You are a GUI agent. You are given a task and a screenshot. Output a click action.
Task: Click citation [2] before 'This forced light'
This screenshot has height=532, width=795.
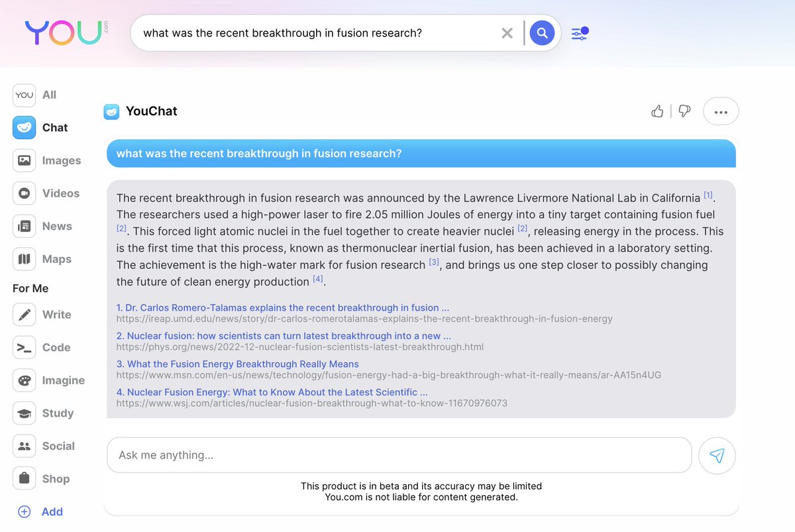tap(121, 229)
